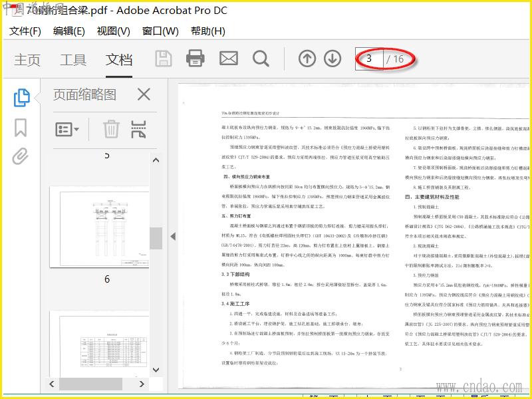
Task: Click the 页面缩略图 panel title
Action: (85, 94)
